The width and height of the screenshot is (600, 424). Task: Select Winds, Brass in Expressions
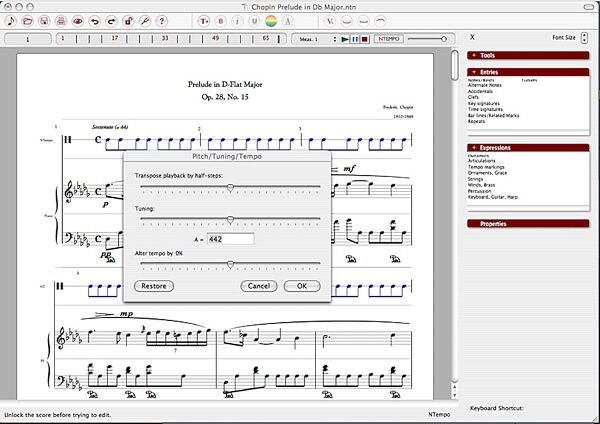click(481, 185)
